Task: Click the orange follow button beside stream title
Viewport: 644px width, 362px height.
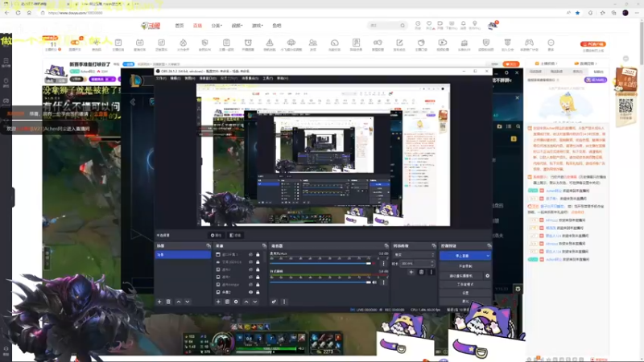Action: 511,64
